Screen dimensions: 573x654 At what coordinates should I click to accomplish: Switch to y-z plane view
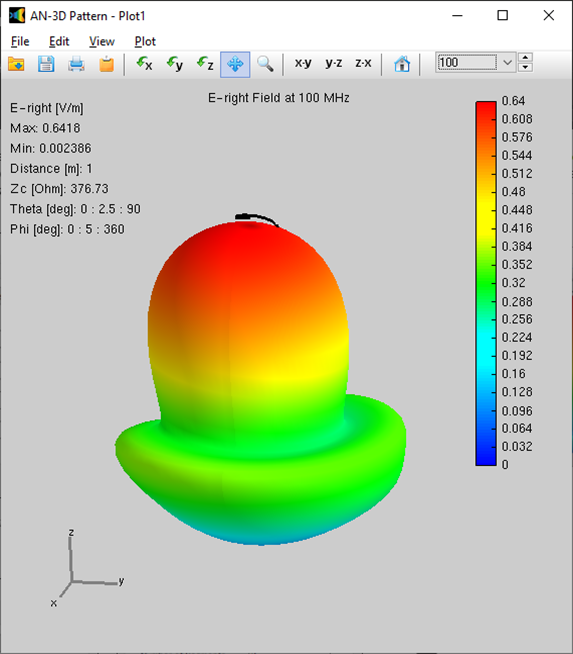[334, 63]
